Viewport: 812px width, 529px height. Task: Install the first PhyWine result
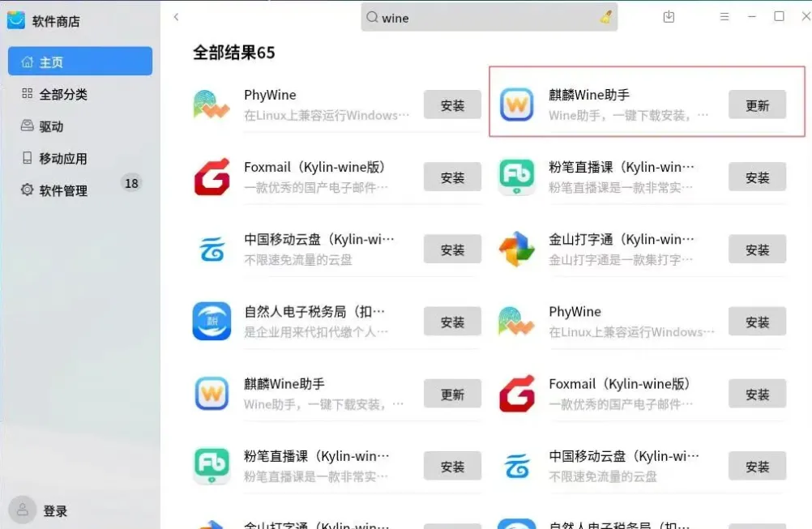click(x=452, y=105)
